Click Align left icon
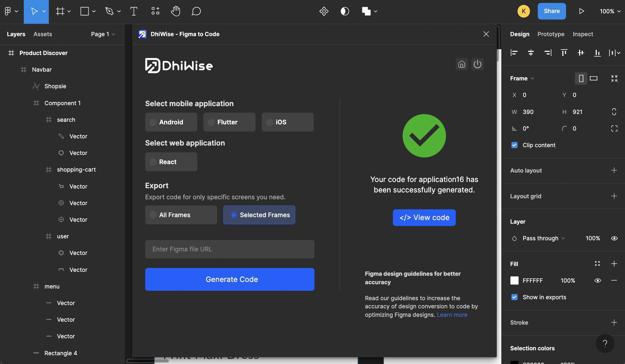Screen dimensions: 625x364 [514, 53]
